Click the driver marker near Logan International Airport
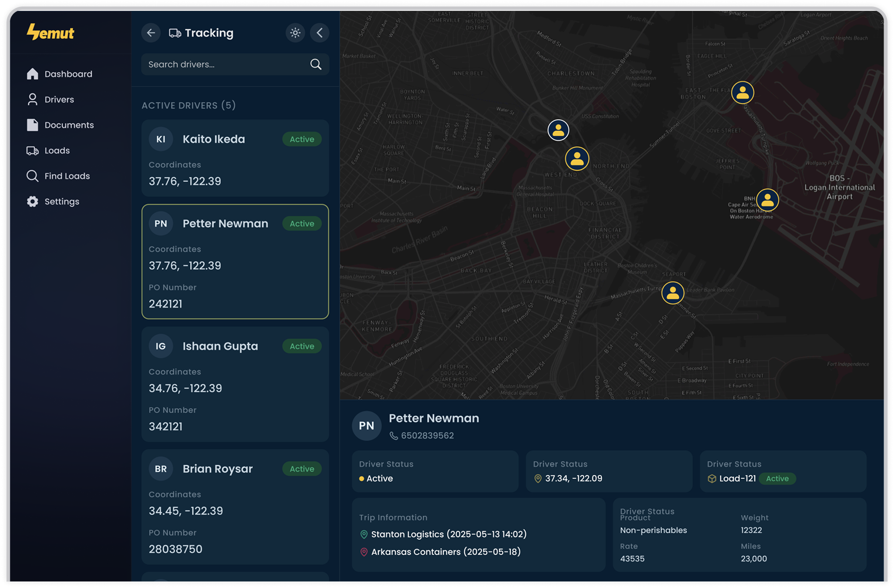This screenshot has width=894, height=588. point(767,200)
